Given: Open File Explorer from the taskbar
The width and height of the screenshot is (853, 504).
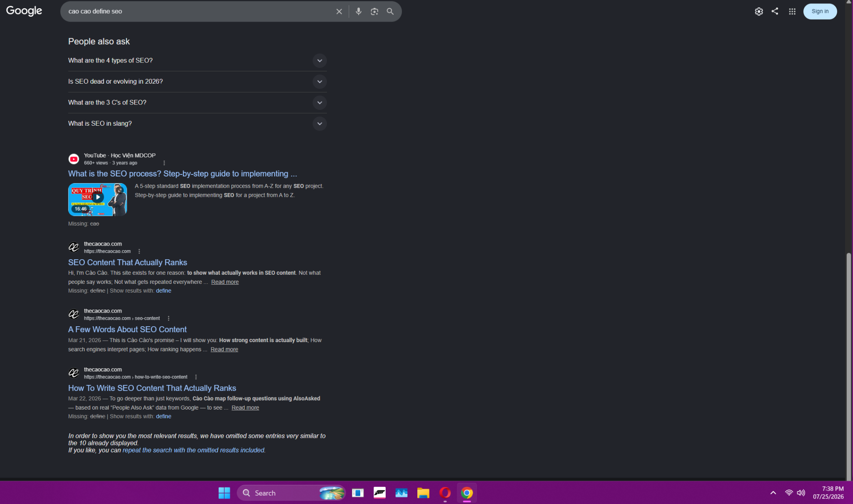Looking at the screenshot, I should point(423,493).
